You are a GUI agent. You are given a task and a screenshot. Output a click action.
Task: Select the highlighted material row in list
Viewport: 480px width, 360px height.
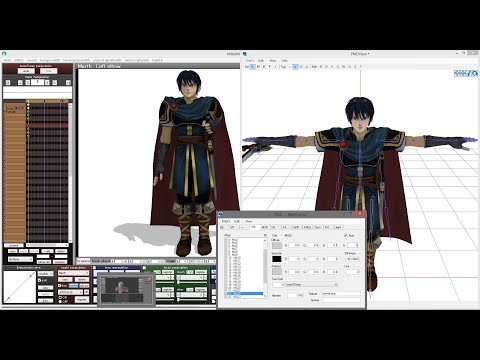coord(245,294)
